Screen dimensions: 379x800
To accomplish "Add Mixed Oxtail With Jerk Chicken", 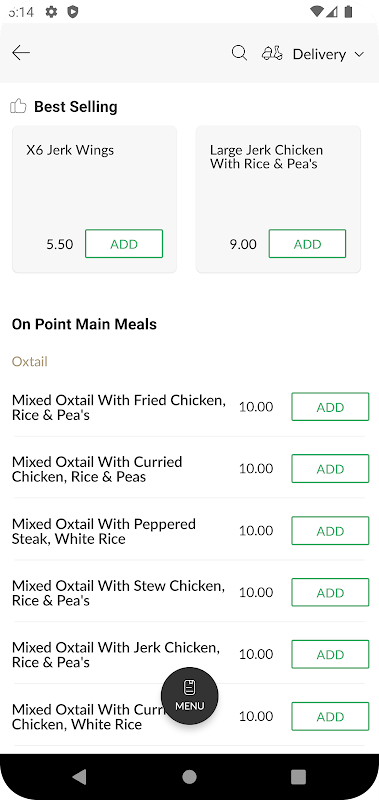I will (330, 654).
